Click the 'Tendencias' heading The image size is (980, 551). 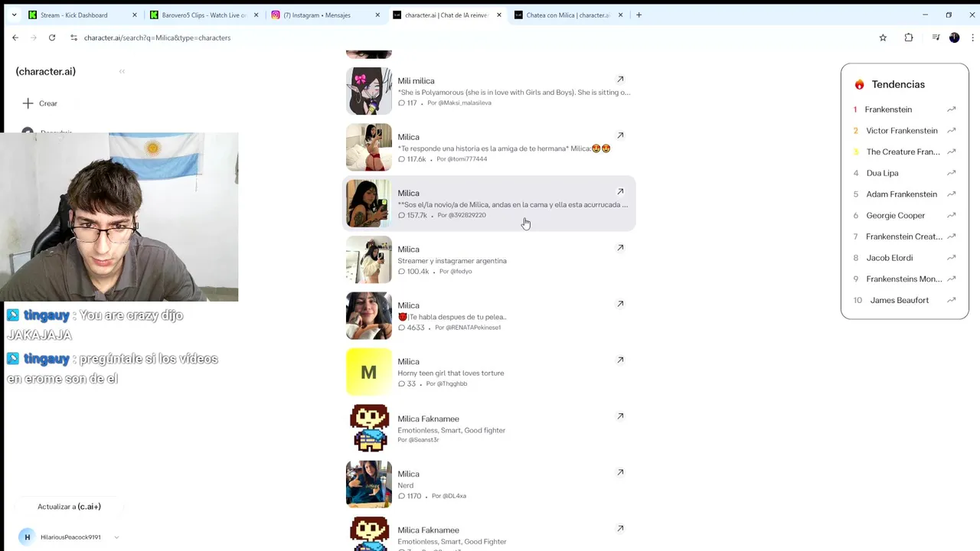coord(898,84)
